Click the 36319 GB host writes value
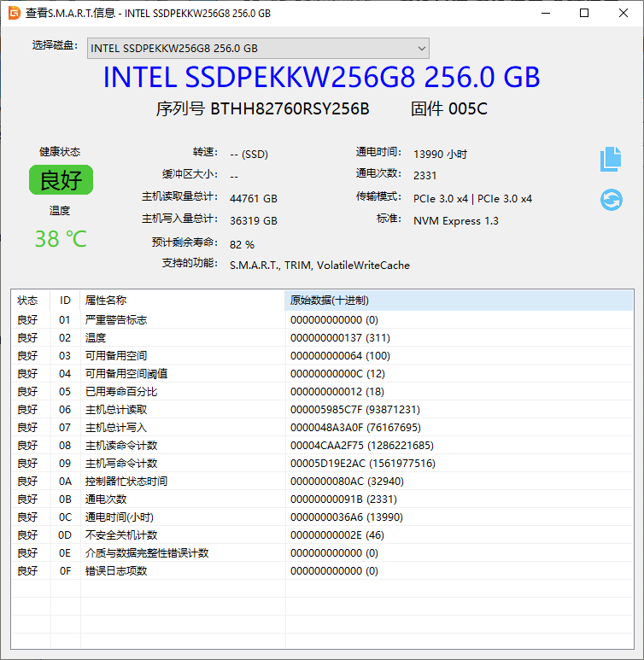This screenshot has height=660, width=644. tap(254, 221)
